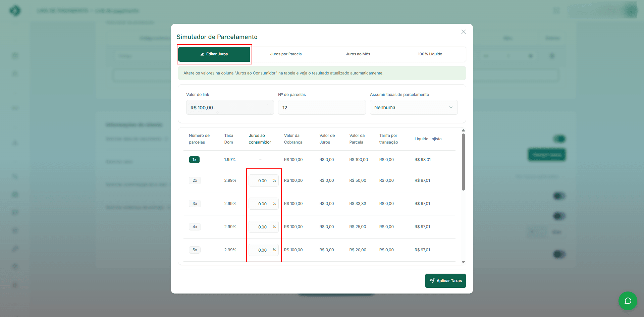Open the chat support bubble

[628, 301]
